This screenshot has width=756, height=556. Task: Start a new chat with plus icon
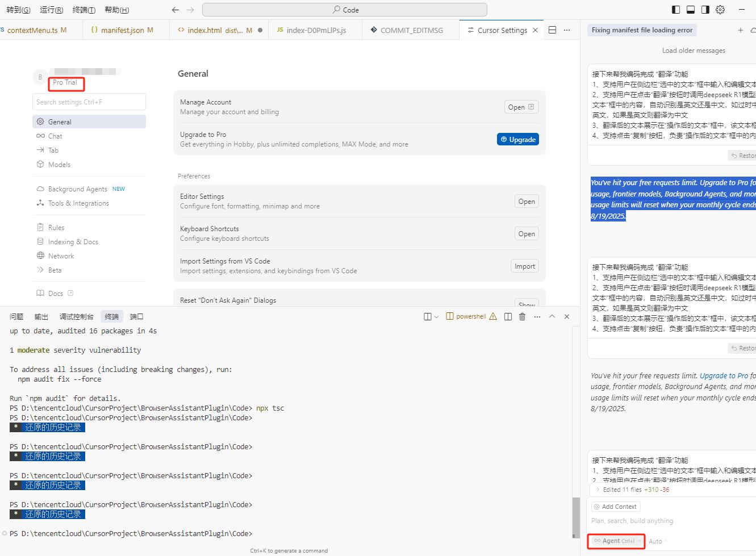click(740, 30)
